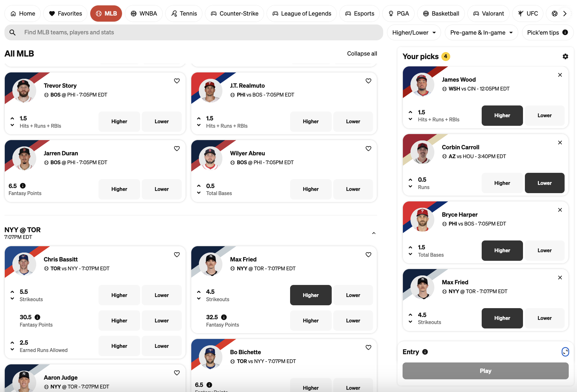
Task: Select Lower for Chris Bassitt 30.5 Fantasy Points
Action: coord(161,321)
